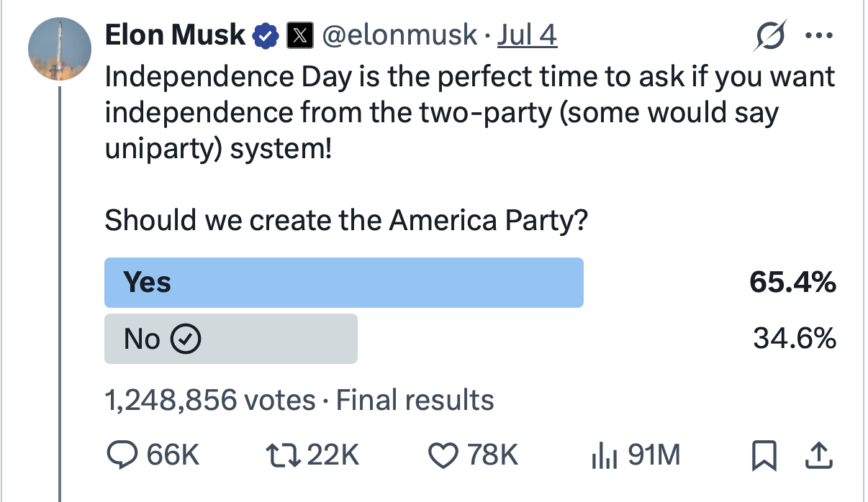This screenshot has height=502, width=868.
Task: Click the tweet text about Independence Day
Action: [x=468, y=114]
